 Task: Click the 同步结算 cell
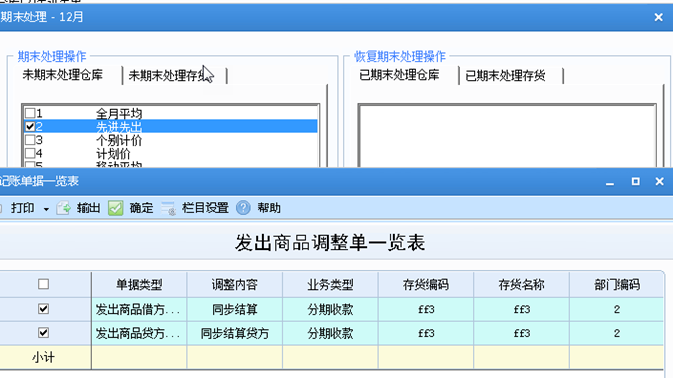(x=235, y=309)
